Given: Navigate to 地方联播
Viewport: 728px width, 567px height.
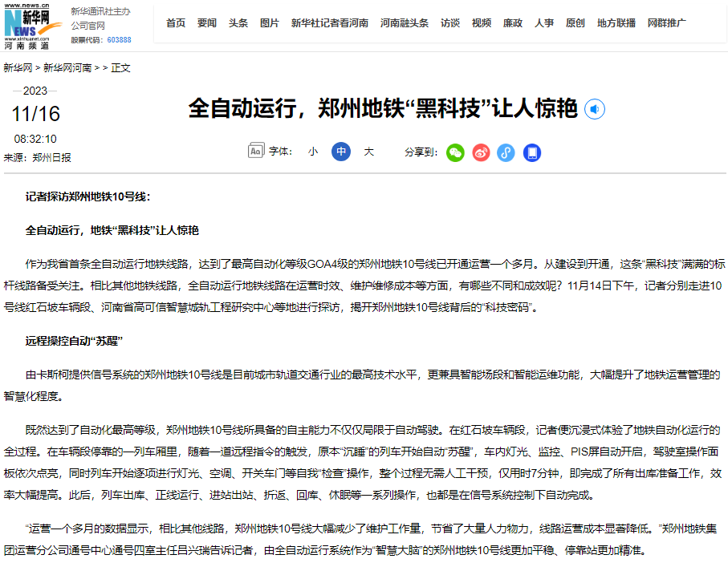Looking at the screenshot, I should click(x=616, y=22).
